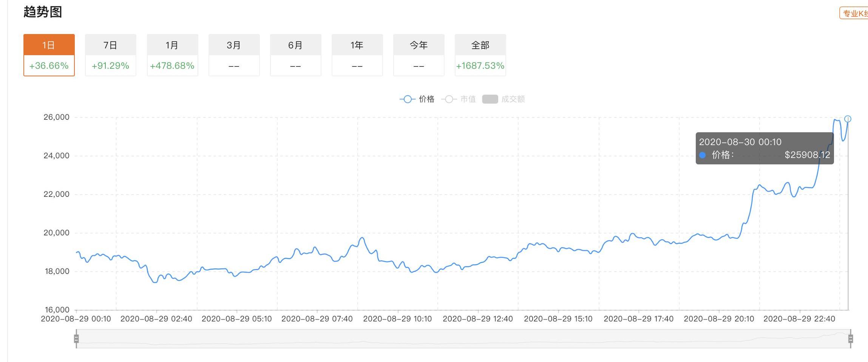Click the 价格 legend circle icon
This screenshot has width=868, height=362.
tap(407, 99)
